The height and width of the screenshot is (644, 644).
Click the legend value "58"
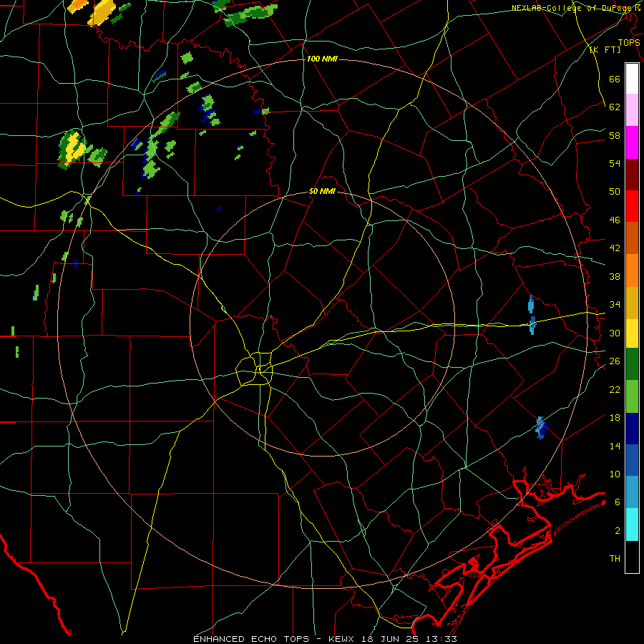(615, 135)
